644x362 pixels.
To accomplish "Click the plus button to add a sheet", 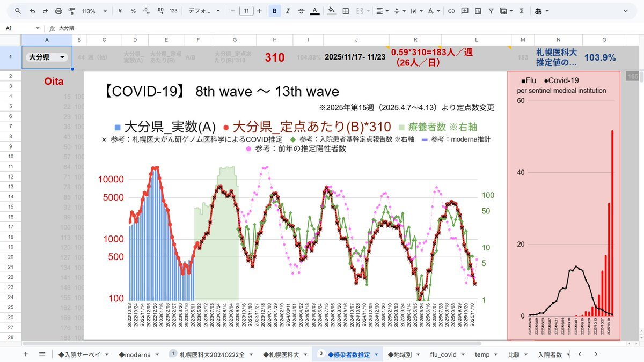I will [25, 354].
